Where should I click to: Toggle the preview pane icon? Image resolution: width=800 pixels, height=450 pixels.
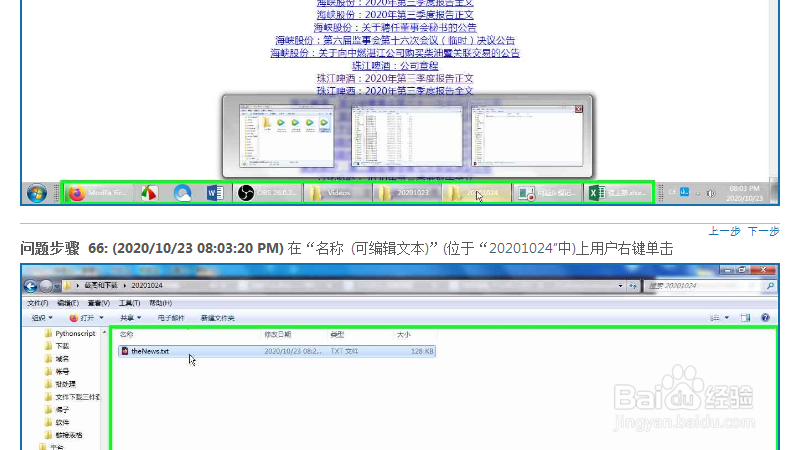745,318
